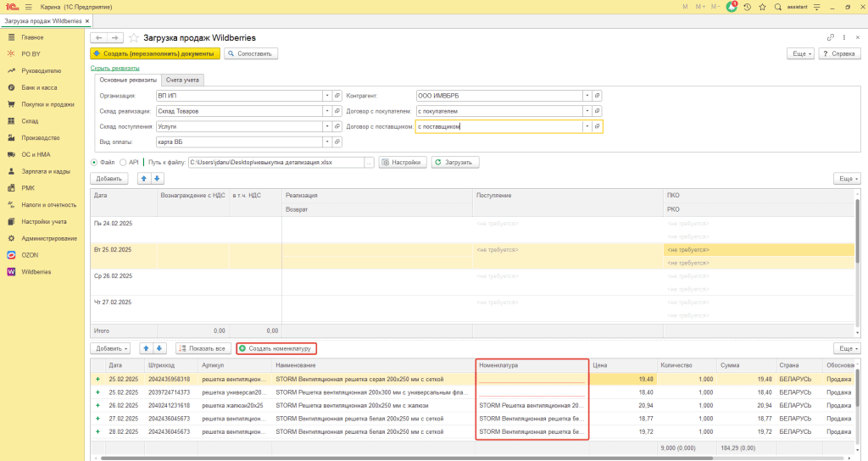This screenshot has width=868, height=461.
Task: Open the Договор с поставщиком open-form icon
Action: point(597,127)
